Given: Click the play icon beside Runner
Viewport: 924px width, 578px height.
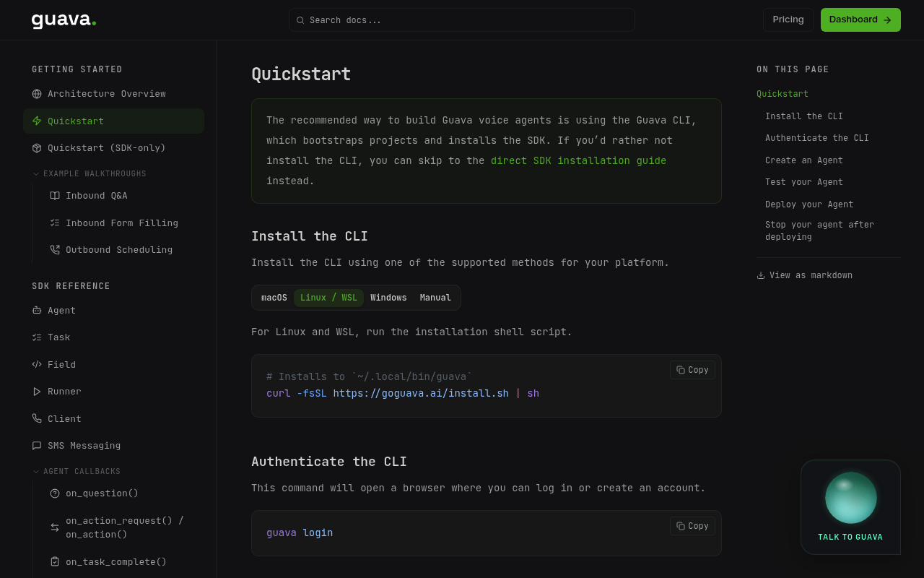Looking at the screenshot, I should click(37, 392).
